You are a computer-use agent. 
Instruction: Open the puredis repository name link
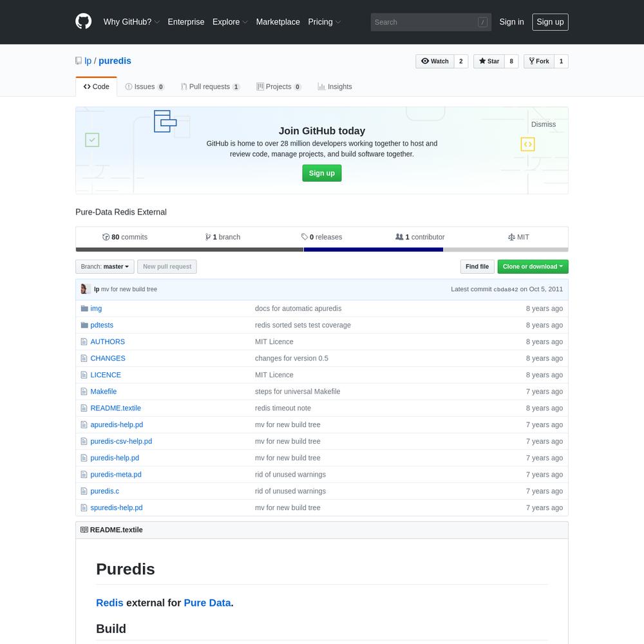click(115, 61)
